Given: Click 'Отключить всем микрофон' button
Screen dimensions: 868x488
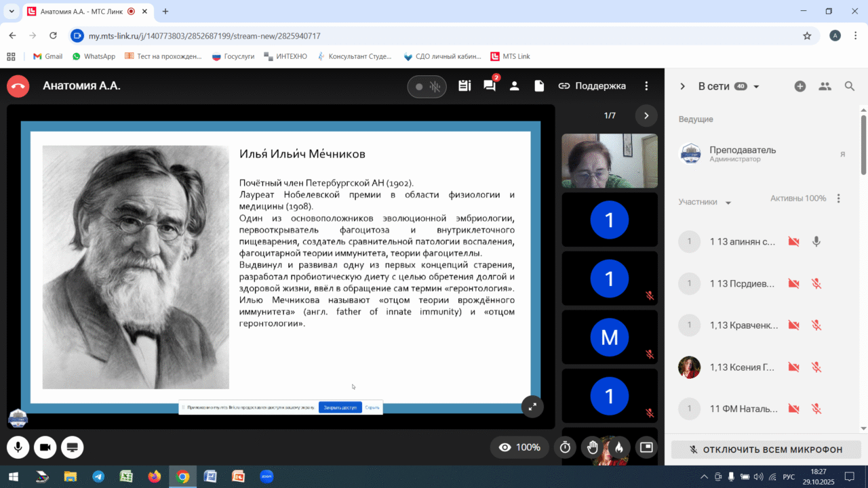Looking at the screenshot, I should [766, 449].
